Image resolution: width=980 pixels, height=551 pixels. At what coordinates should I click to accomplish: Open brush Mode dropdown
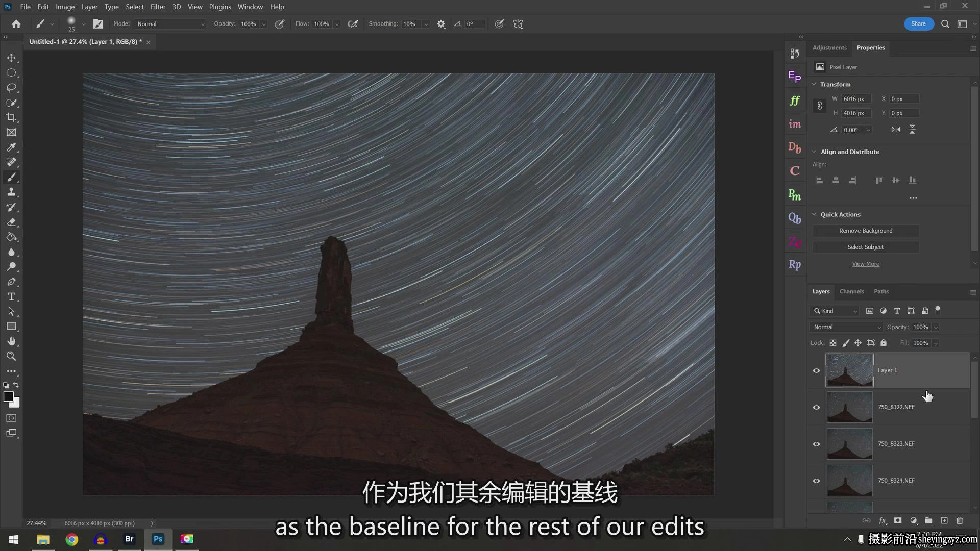(170, 24)
